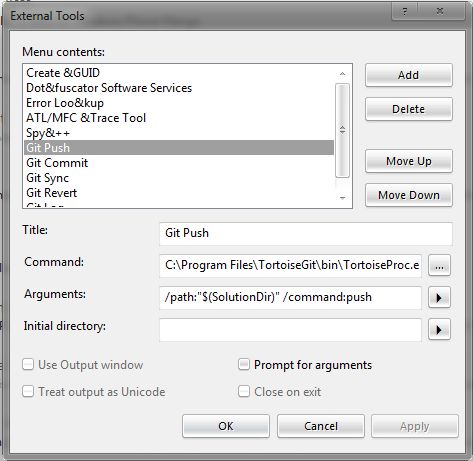Viewport: 473px width, 461px height.
Task: Click into the Command path field
Action: (x=290, y=265)
